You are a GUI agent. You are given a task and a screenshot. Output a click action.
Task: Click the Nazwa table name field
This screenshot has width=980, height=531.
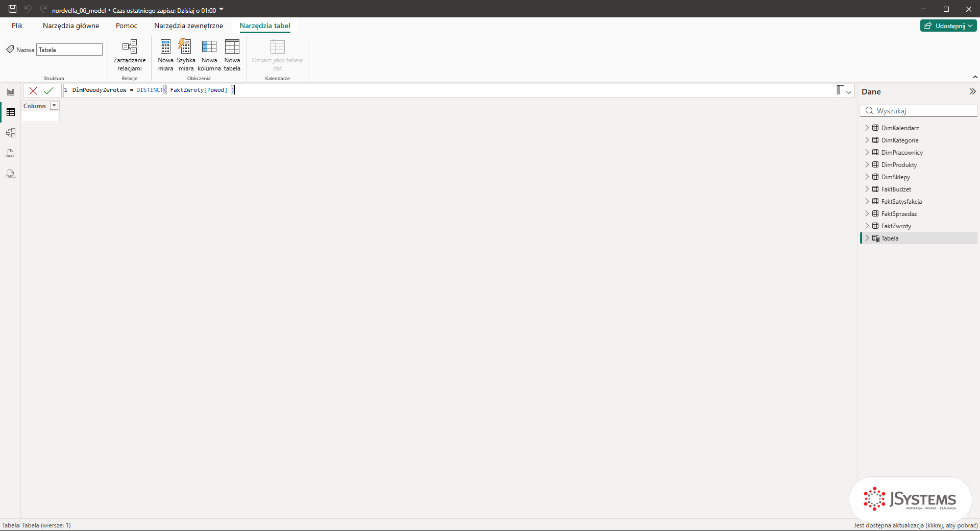[69, 50]
